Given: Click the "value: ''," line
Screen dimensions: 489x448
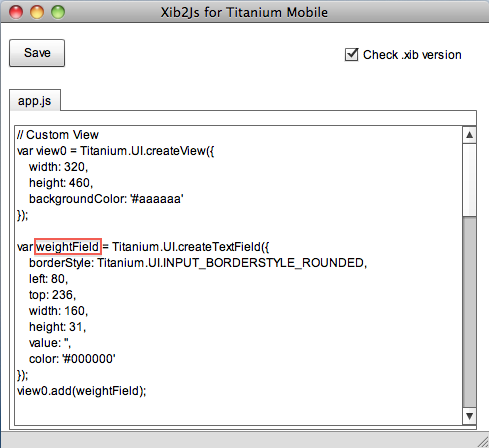Looking at the screenshot, I should coord(50,343).
